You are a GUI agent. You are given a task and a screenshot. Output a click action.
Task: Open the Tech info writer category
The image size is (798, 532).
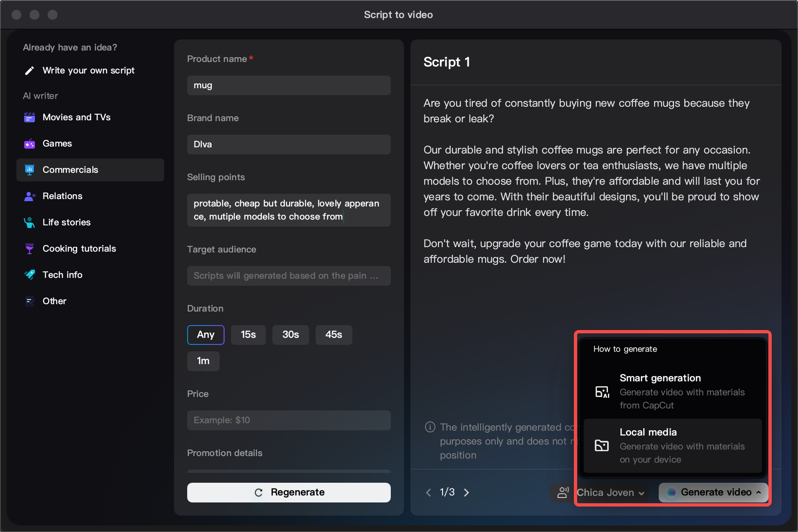coord(62,275)
